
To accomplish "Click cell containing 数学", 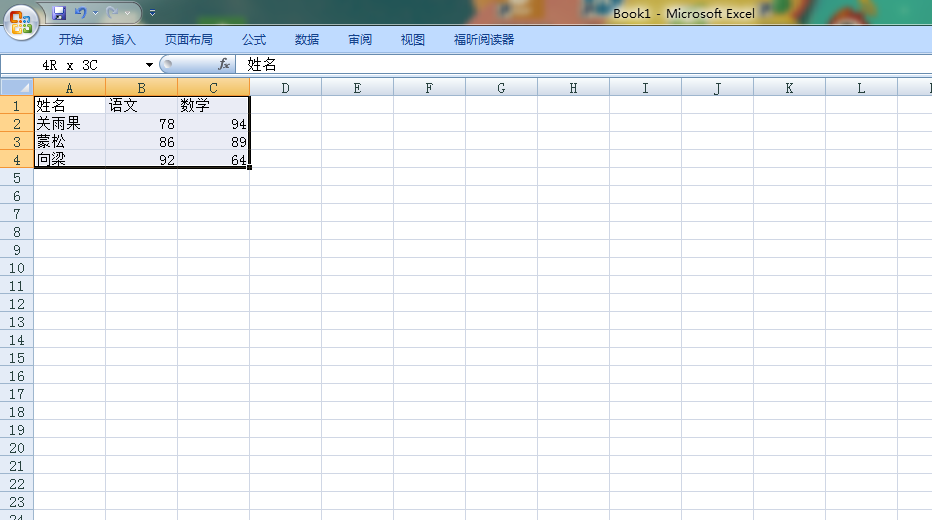I will (x=213, y=106).
